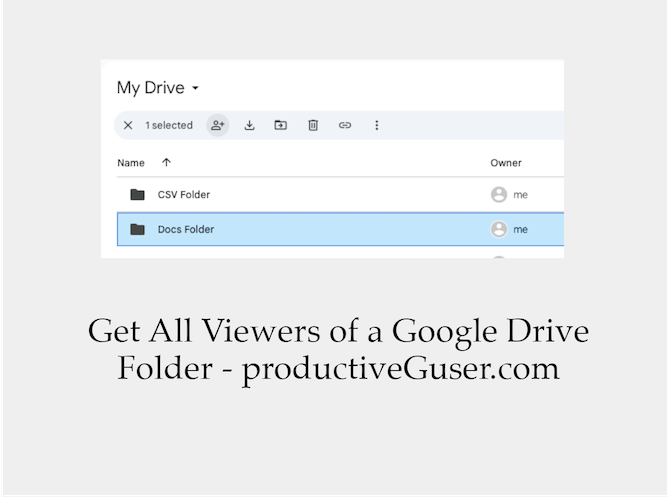Click the trash Remove icon
667x500 pixels.
(313, 125)
